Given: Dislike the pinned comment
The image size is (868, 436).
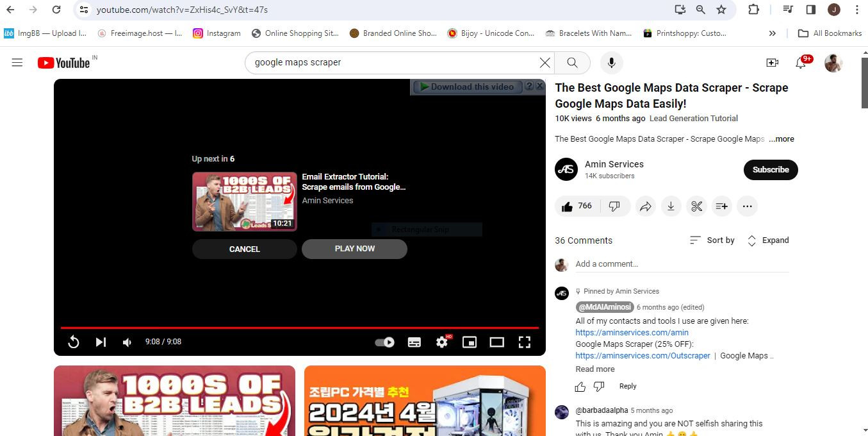Looking at the screenshot, I should coord(599,387).
